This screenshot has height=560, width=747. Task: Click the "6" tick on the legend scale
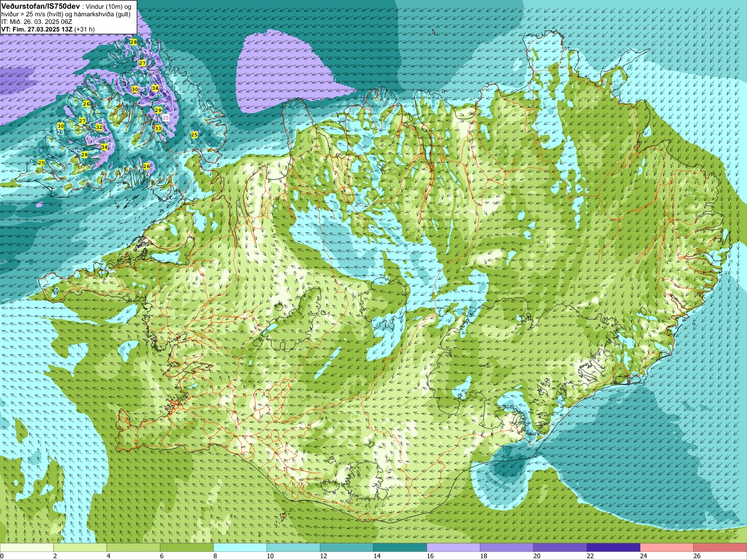(162, 556)
